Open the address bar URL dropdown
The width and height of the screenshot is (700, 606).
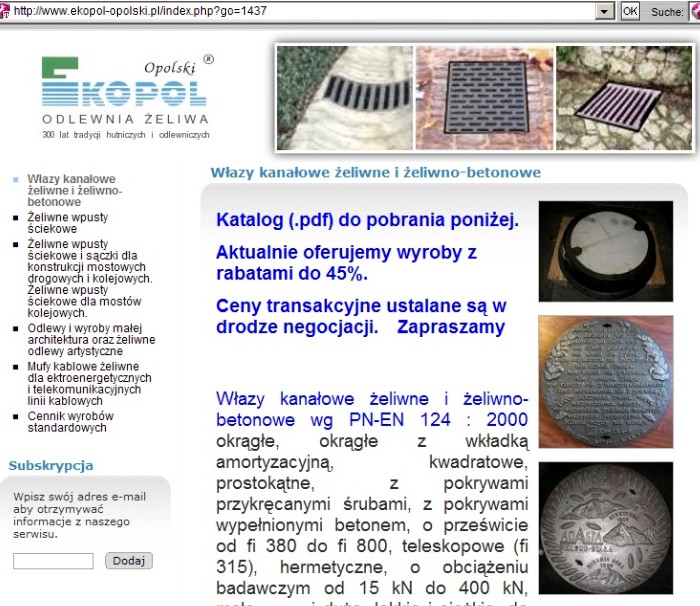[604, 10]
